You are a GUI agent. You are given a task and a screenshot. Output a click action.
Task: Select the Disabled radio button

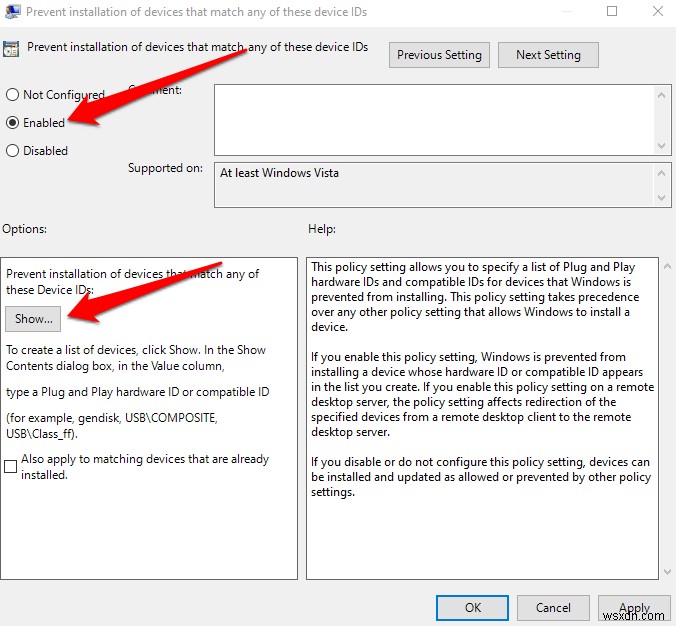coord(13,150)
